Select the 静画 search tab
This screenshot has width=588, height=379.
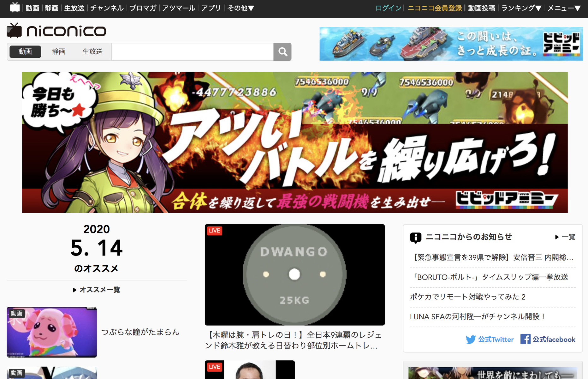click(x=59, y=51)
